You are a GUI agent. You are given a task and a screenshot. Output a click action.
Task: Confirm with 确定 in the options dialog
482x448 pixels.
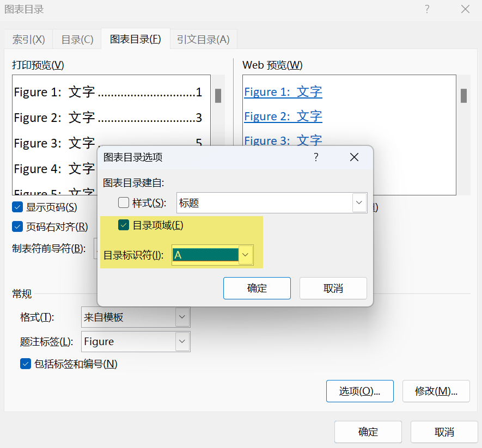pos(257,288)
